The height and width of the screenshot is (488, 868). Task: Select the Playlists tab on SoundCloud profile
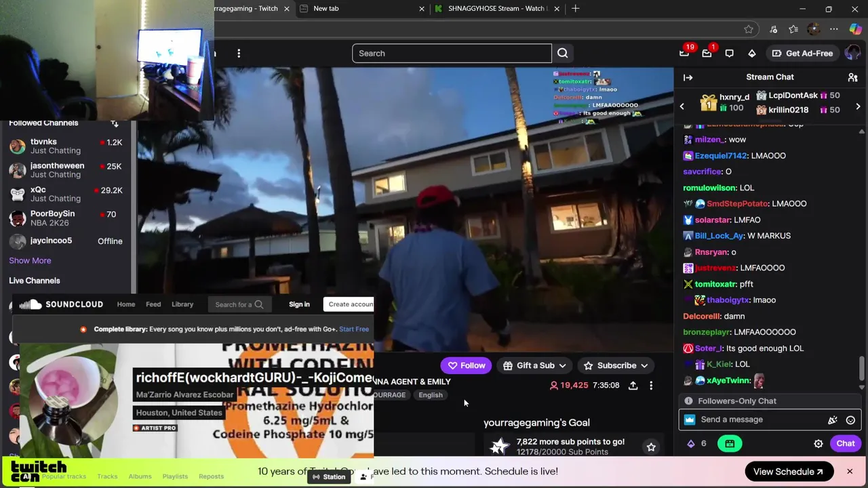(x=175, y=476)
